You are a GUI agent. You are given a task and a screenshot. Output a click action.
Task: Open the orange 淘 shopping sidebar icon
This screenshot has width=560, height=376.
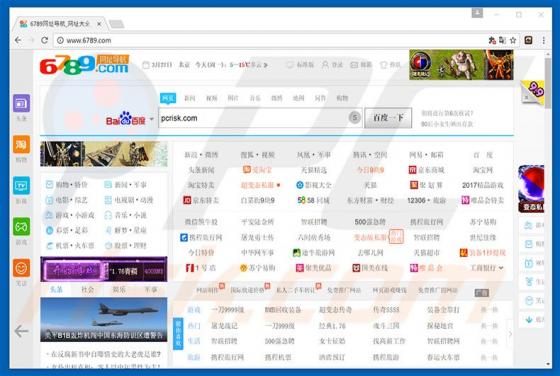(21, 145)
